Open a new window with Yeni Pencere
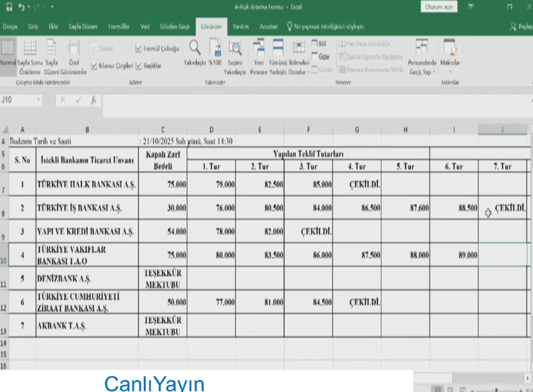The width and height of the screenshot is (533, 392). (259, 55)
